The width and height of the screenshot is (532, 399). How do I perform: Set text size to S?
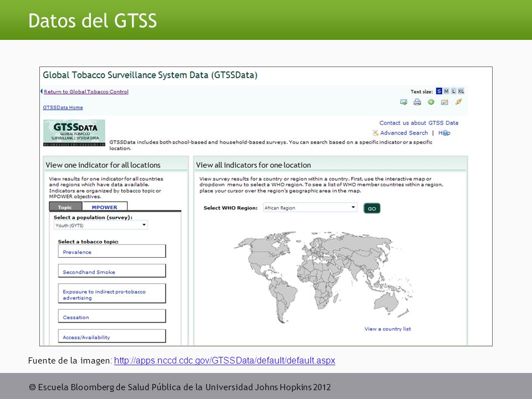coord(439,91)
